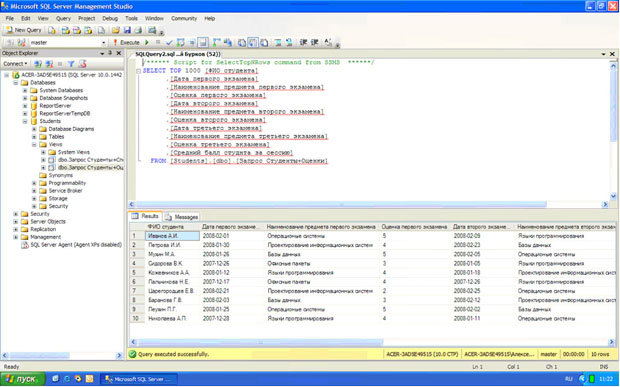Click the Start (пуск) button

tap(23, 379)
